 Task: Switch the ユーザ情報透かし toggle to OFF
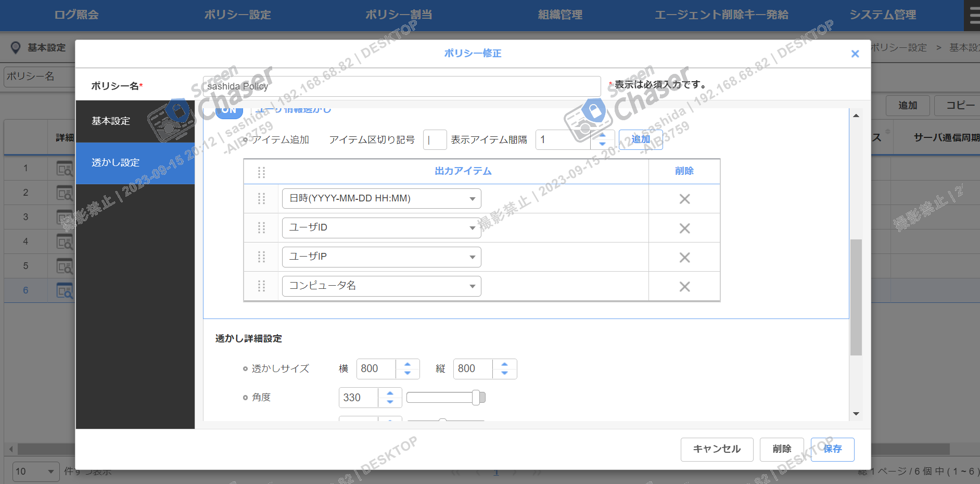[228, 110]
